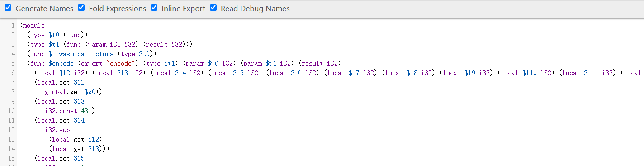
Task: Click the "(module" text on line 1
Action: 33,25
